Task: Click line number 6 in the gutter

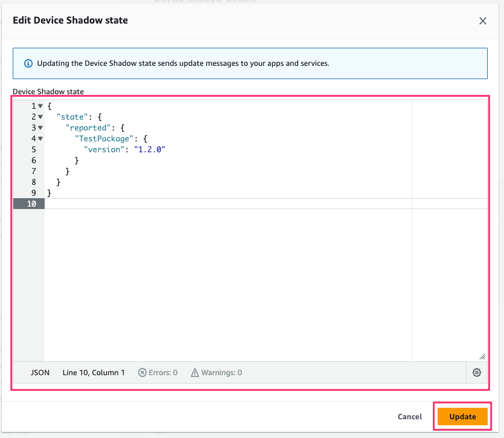Action: pos(34,161)
